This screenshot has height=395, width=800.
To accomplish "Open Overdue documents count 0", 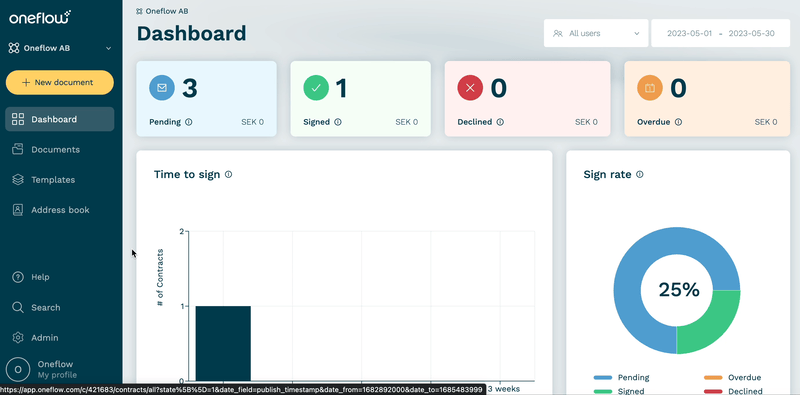I will (x=679, y=88).
